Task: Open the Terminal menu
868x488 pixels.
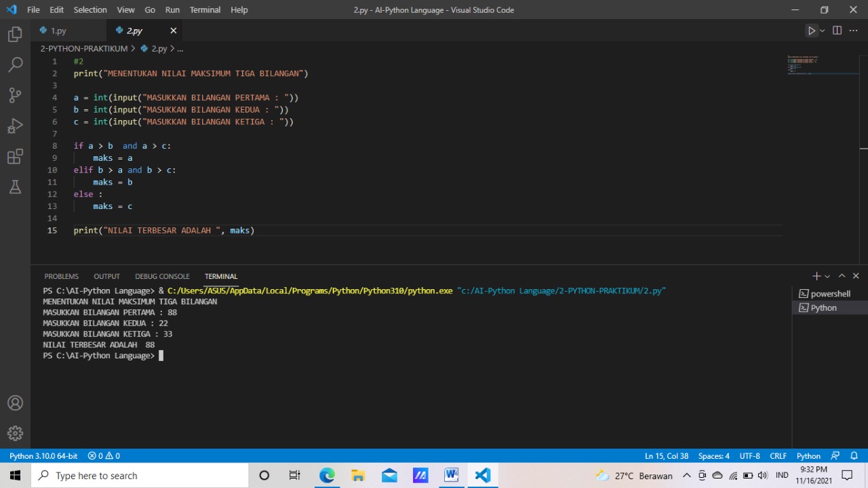Action: click(x=205, y=10)
